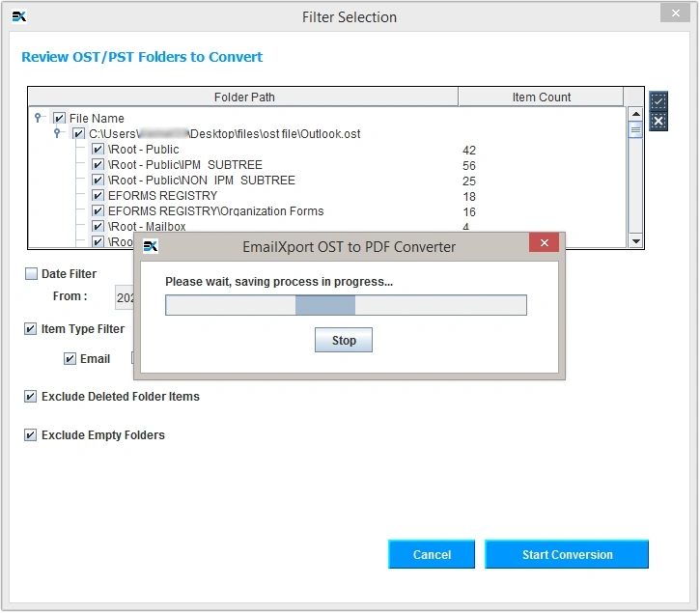Screen dimensions: 700x613
Task: Click the From date input field
Action: pyautogui.click(x=125, y=297)
